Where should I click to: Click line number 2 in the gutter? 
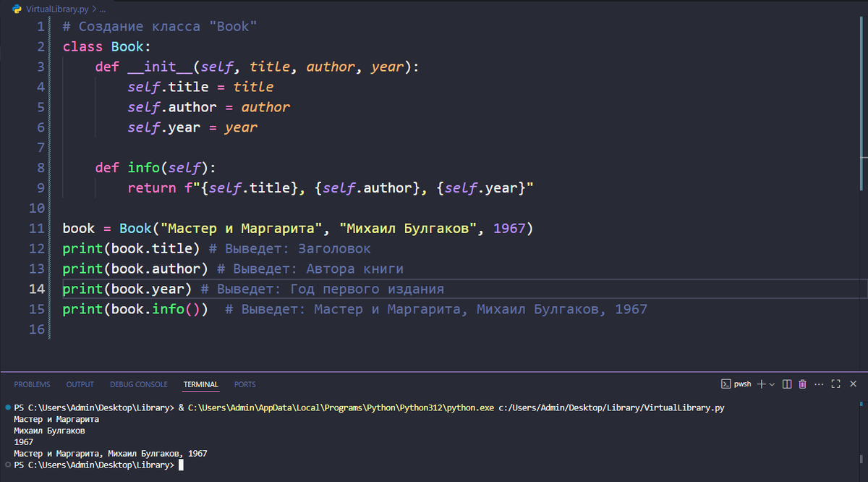tap(41, 47)
